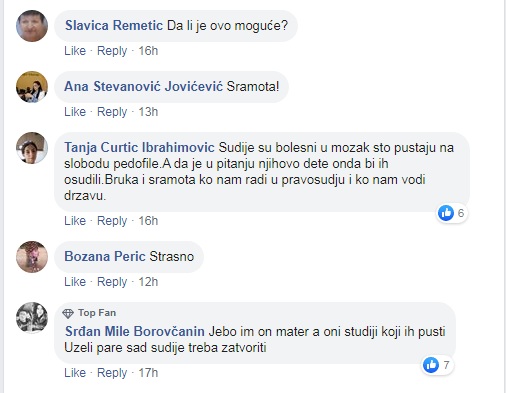Viewport: 506px width, 393px height.
Task: Click the thumbs-up reaction icon showing 6
Action: pos(446,213)
